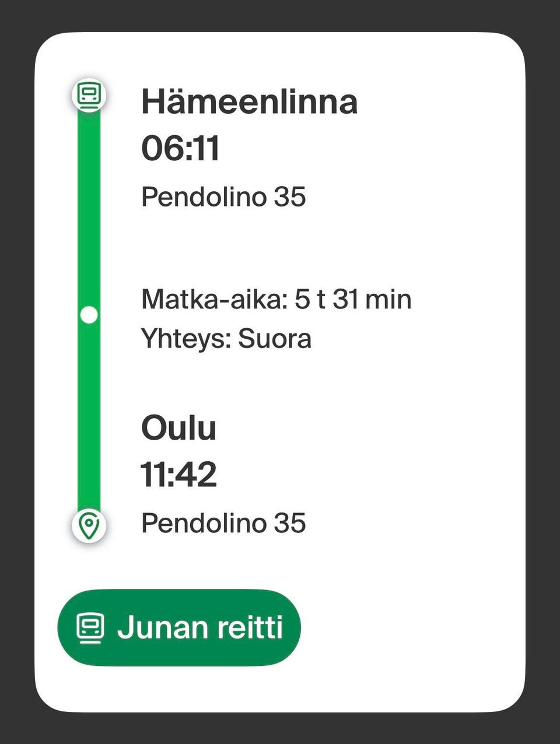Click the travel duration 5 t 31 min
The width and height of the screenshot is (560, 744).
click(x=353, y=300)
